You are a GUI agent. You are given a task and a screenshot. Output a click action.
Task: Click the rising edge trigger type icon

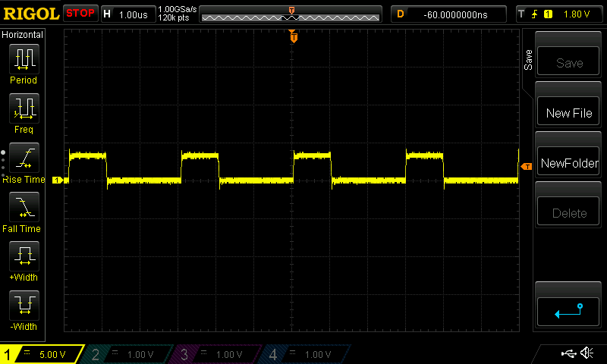[x=535, y=14]
